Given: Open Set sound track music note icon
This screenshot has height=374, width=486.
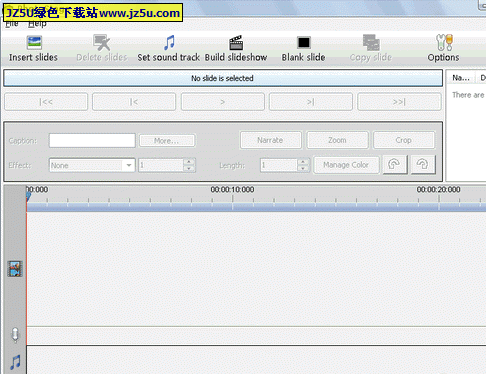Looking at the screenshot, I should [169, 43].
